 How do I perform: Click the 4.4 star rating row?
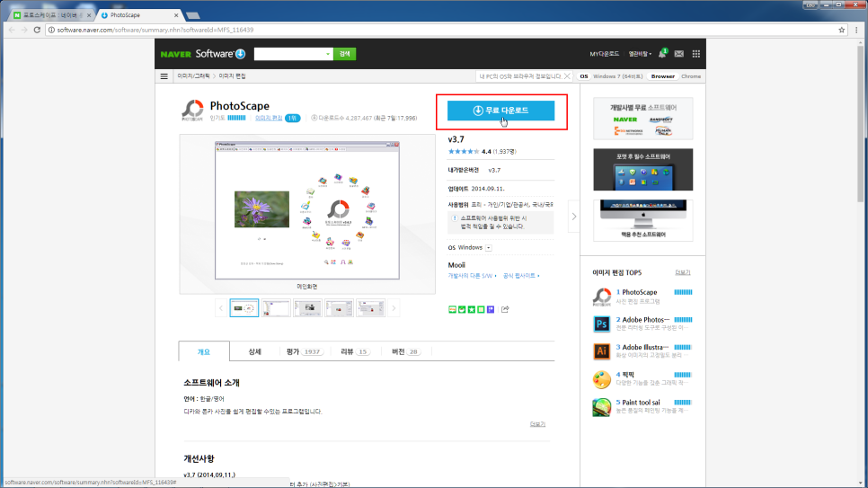click(x=482, y=151)
